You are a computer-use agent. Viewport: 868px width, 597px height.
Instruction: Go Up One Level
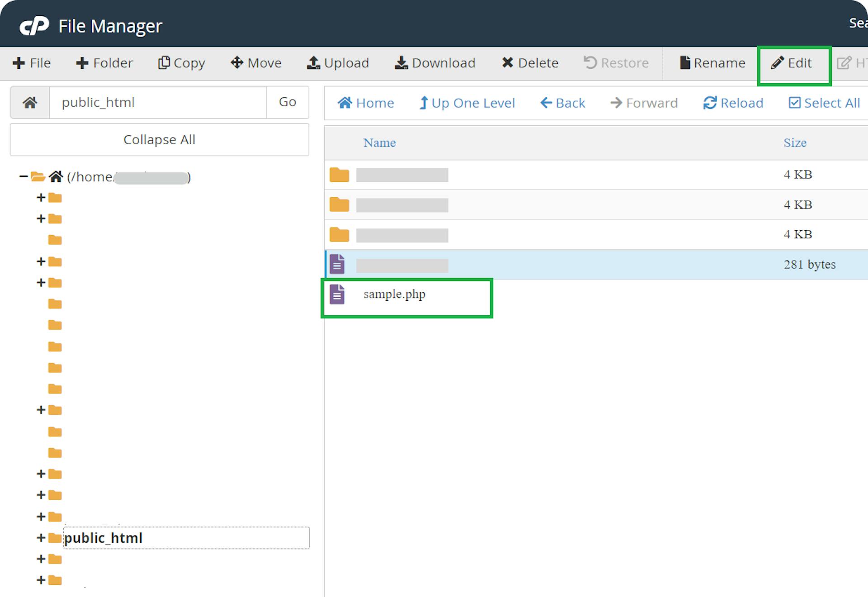point(467,103)
